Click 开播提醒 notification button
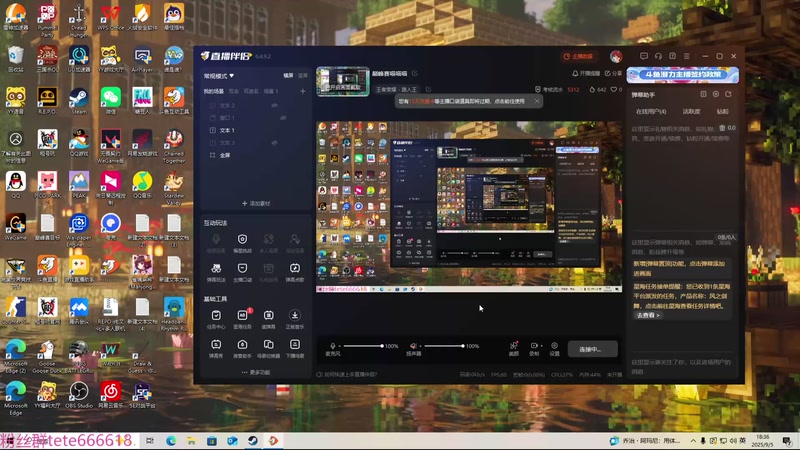Viewport: 800px width, 450px height. [x=586, y=73]
